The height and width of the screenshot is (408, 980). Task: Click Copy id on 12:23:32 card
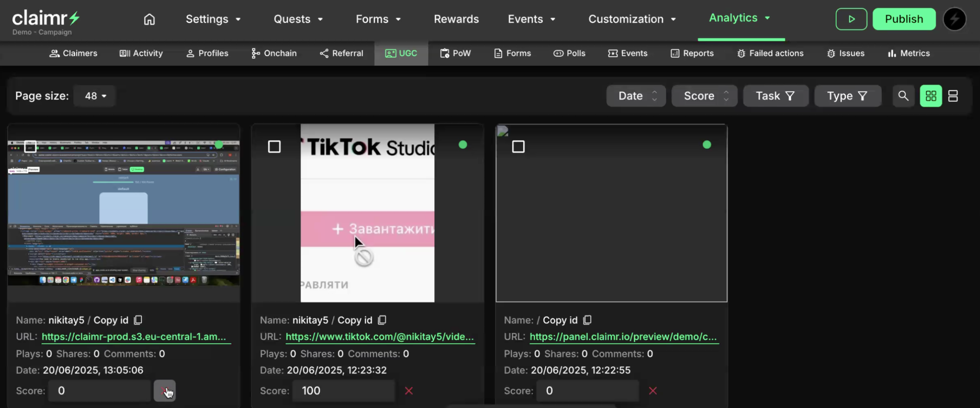pos(355,320)
